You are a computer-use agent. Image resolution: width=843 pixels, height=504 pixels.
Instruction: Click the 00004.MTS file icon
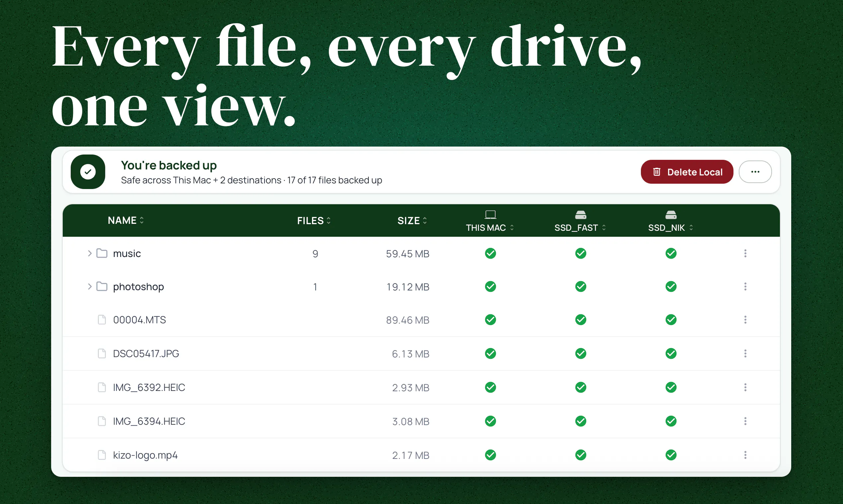coord(102,320)
